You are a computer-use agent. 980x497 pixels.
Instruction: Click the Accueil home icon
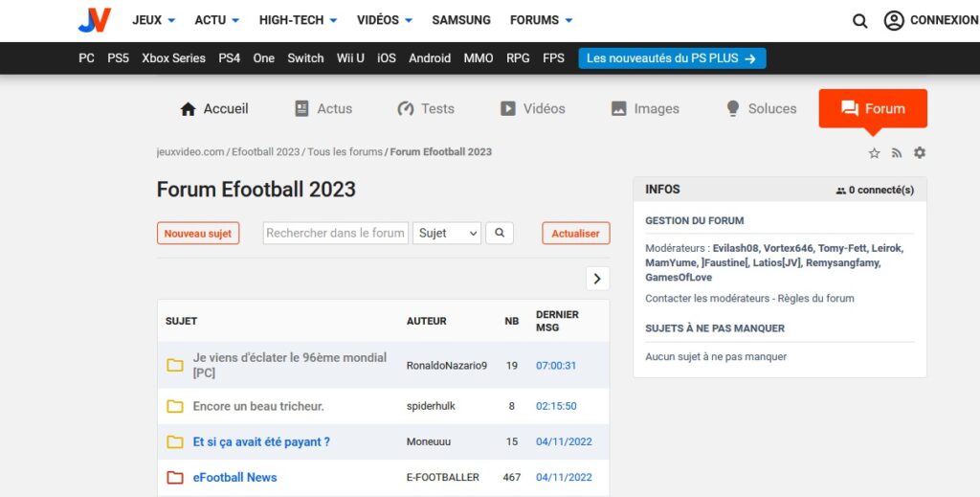[x=188, y=109]
